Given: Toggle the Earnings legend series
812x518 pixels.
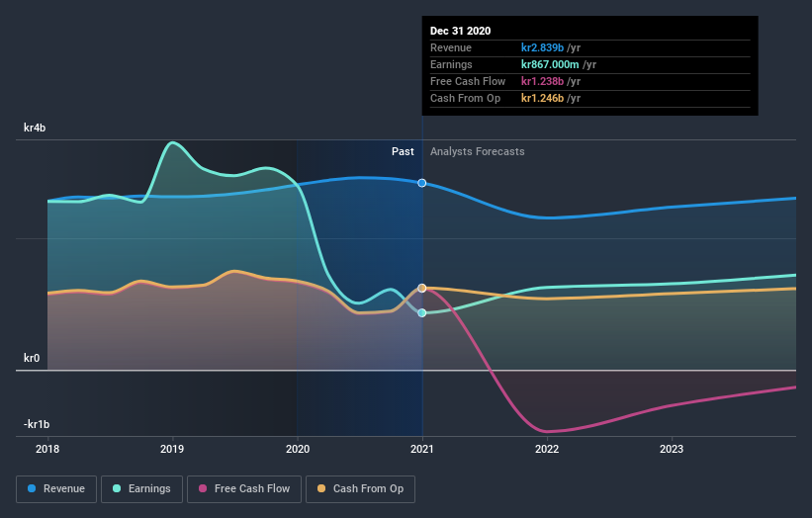Looking at the screenshot, I should [x=141, y=489].
